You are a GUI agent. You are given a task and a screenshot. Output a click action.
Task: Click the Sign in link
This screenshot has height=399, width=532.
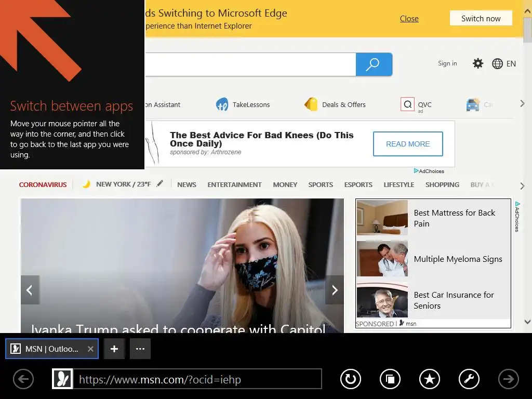click(447, 63)
